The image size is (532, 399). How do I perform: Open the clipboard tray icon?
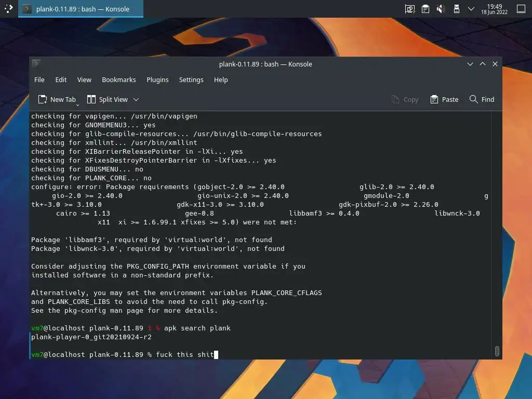[x=425, y=9]
